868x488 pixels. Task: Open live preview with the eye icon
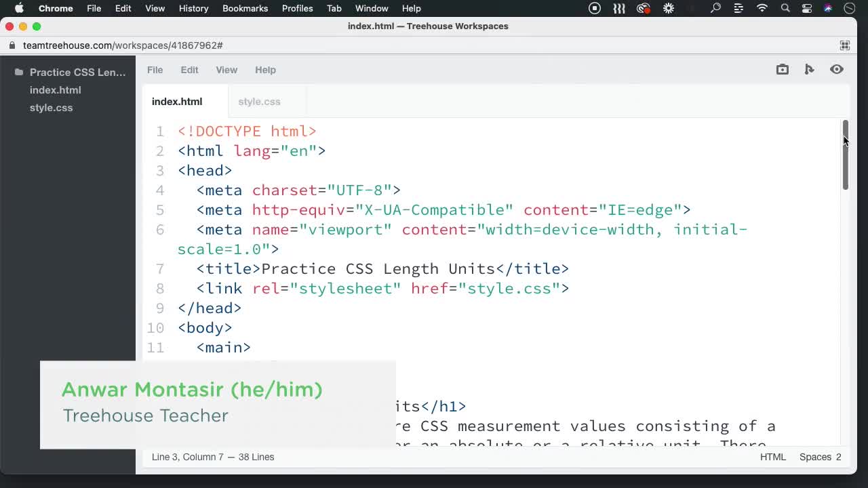pos(837,69)
